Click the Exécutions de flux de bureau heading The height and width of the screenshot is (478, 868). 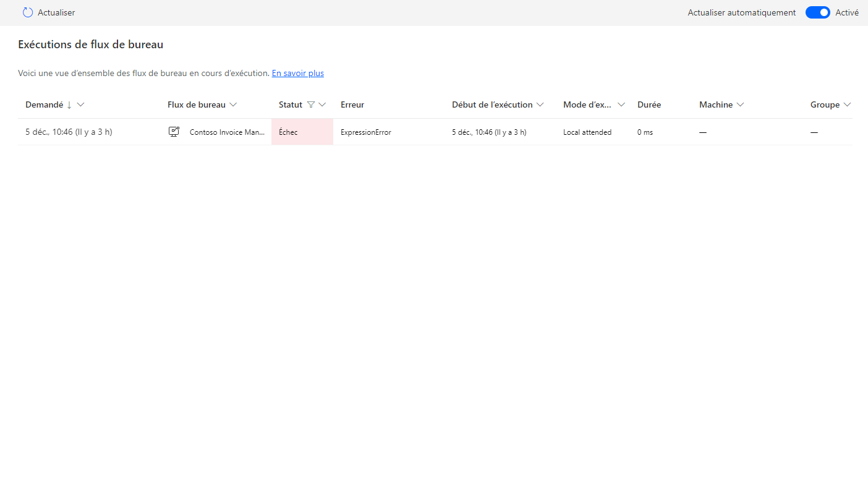(x=91, y=45)
